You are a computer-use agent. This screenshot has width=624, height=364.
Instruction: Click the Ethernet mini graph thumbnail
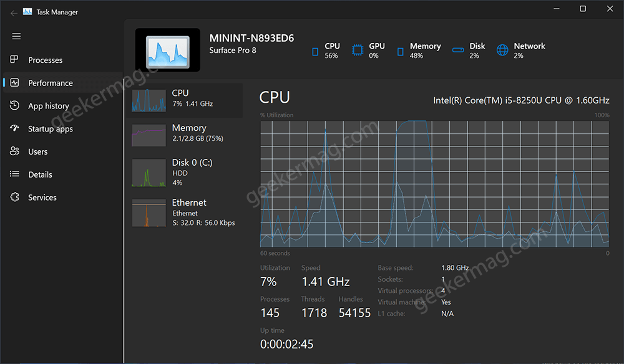149,213
